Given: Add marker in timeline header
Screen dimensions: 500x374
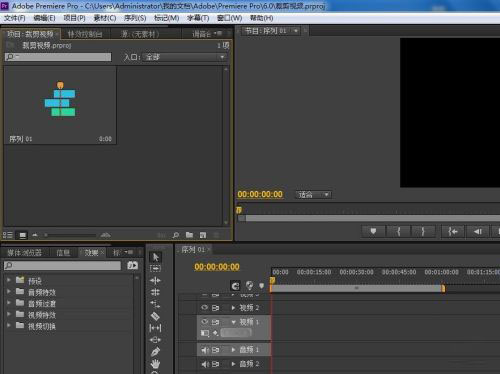Looking at the screenshot, I should point(262,286).
